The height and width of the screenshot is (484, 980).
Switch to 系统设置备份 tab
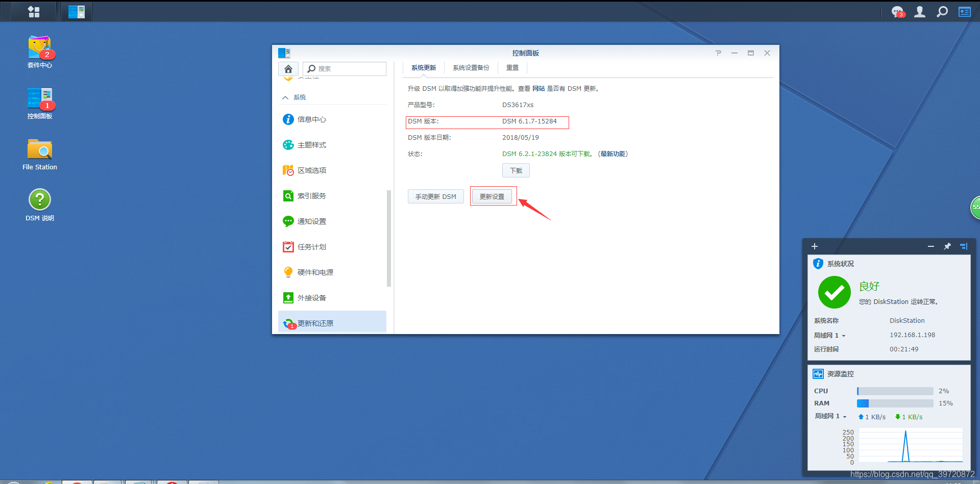(471, 68)
